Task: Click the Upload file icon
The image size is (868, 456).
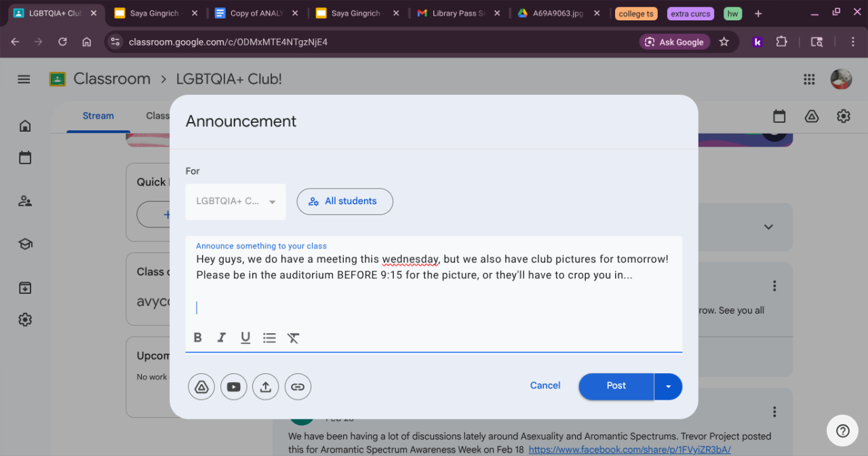Action: tap(266, 387)
